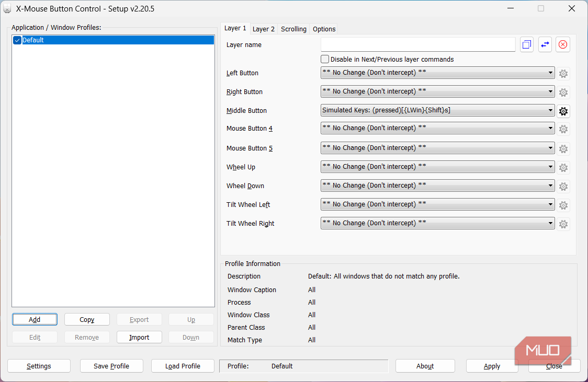Expand the Right Button dropdown
Viewport: 588px width, 382px height.
438,91
